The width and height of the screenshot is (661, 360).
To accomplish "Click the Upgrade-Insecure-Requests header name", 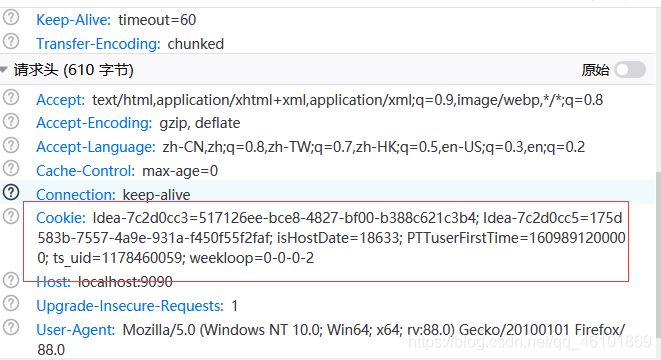I will tap(130, 306).
